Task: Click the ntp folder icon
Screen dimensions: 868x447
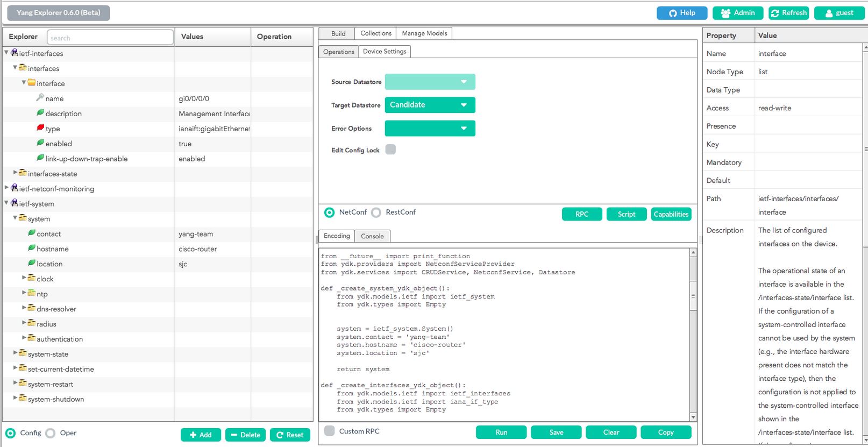Action: point(32,293)
